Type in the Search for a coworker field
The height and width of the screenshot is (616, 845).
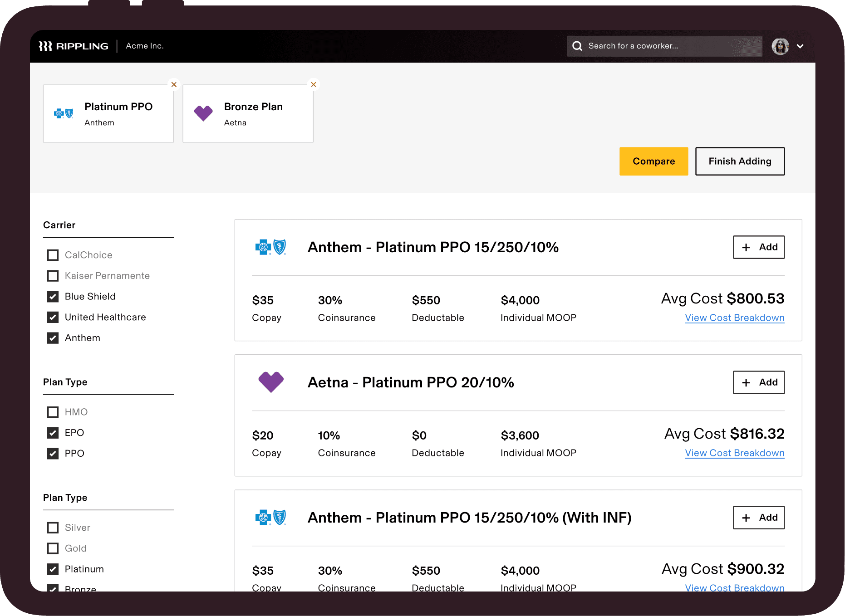pos(672,46)
